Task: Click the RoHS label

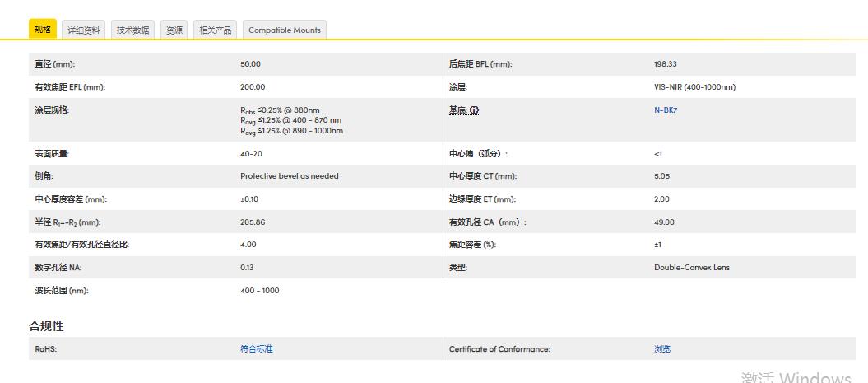Action: tap(46, 348)
